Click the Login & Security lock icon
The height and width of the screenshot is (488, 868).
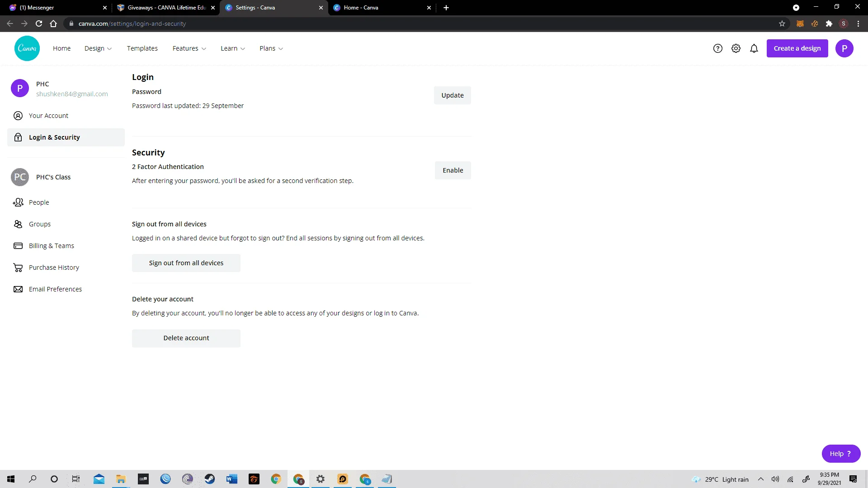click(18, 137)
